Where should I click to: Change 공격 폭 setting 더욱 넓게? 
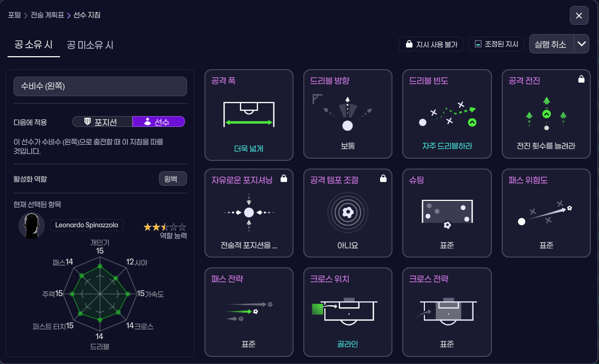(248, 147)
